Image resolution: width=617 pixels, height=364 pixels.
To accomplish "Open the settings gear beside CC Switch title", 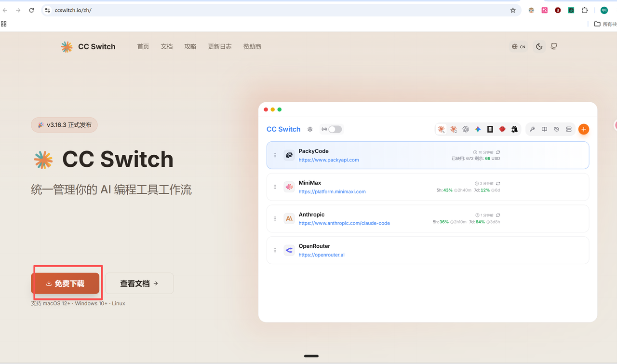I will pos(310,129).
